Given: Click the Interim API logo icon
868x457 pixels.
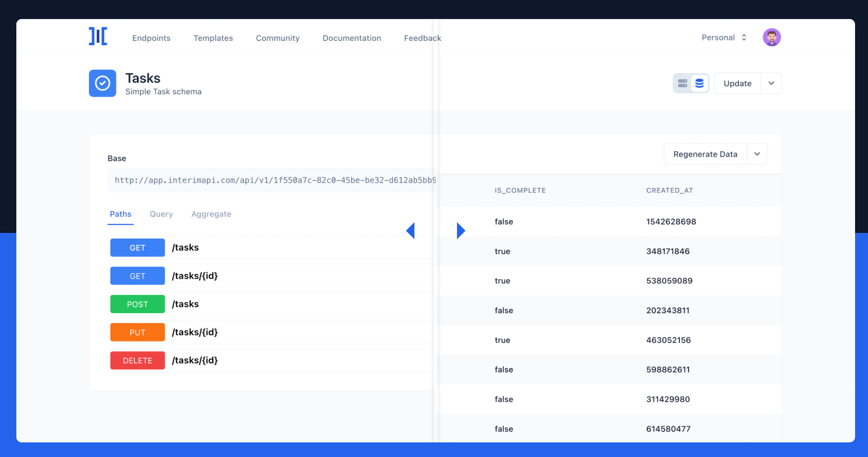Looking at the screenshot, I should 98,36.
